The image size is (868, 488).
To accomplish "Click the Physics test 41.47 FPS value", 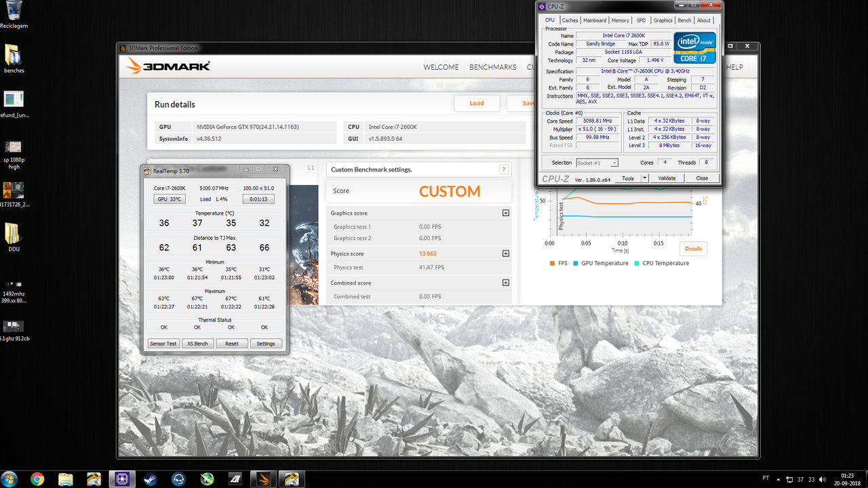I will point(431,267).
